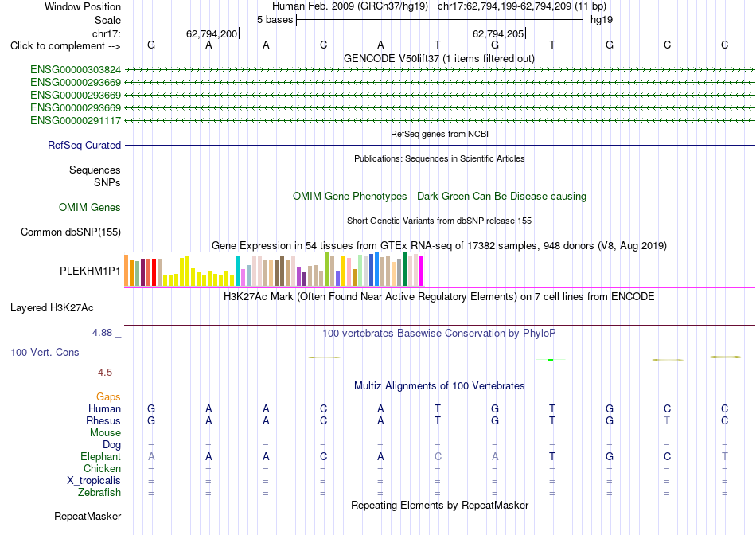The image size is (756, 535).
Task: Click 'Short Genetic Variants from dbSNP release 155'
Action: (439, 221)
